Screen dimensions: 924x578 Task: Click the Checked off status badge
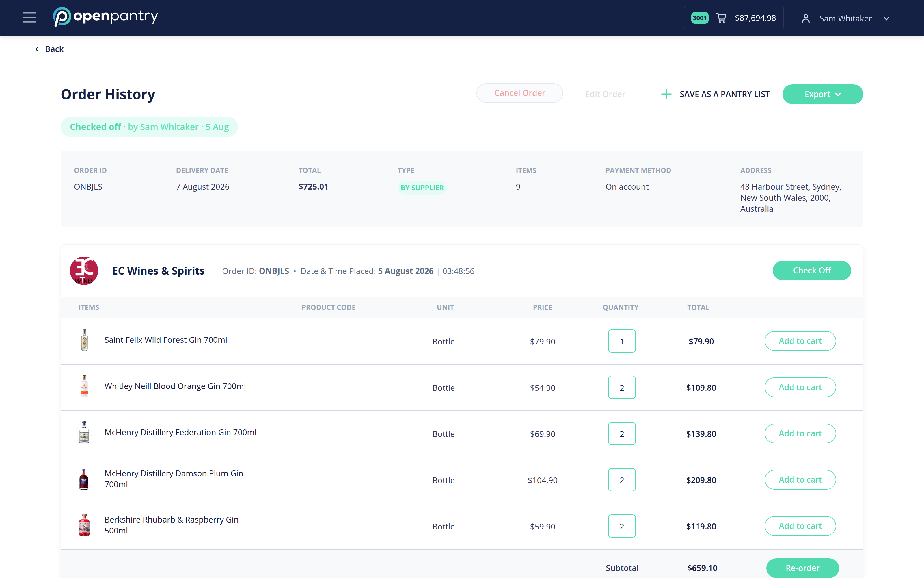point(149,127)
